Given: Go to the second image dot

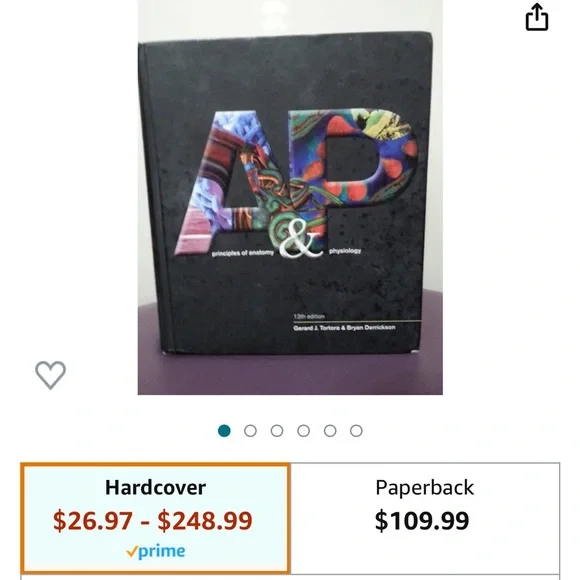Looking at the screenshot, I should (250, 431).
